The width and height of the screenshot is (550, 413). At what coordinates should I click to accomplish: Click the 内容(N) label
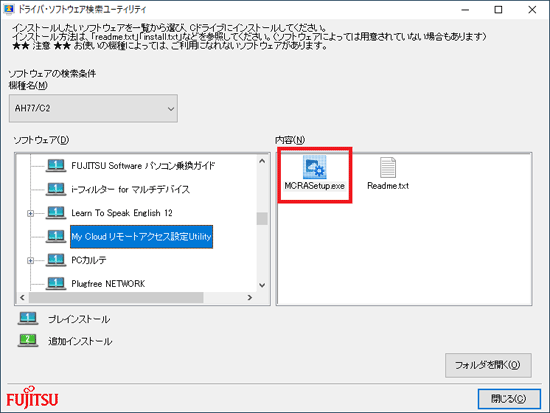pyautogui.click(x=290, y=140)
